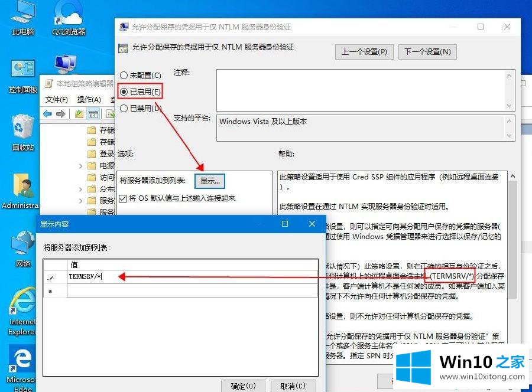Launch Internet Explorer from the desktop
Viewport: 532px width, 392px height.
pyautogui.click(x=22, y=312)
